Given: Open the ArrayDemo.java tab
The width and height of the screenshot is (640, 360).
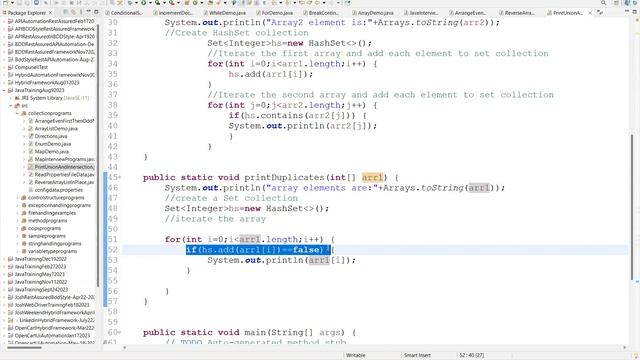Looking at the screenshot, I should [x=373, y=13].
